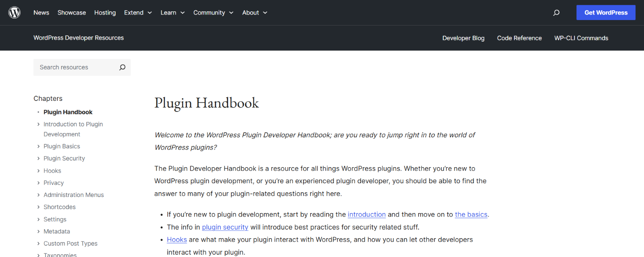Open the site search magnifier icon in header
This screenshot has width=644, height=257.
(556, 13)
